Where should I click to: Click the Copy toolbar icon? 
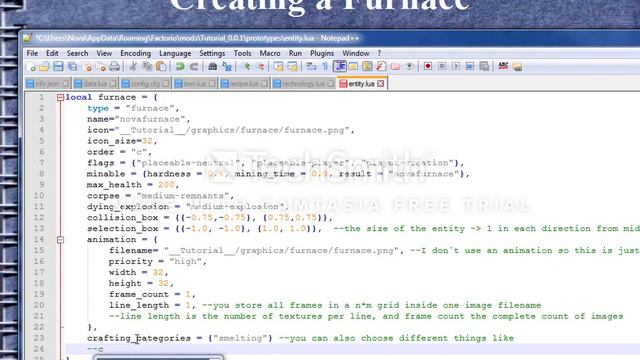coord(147,67)
